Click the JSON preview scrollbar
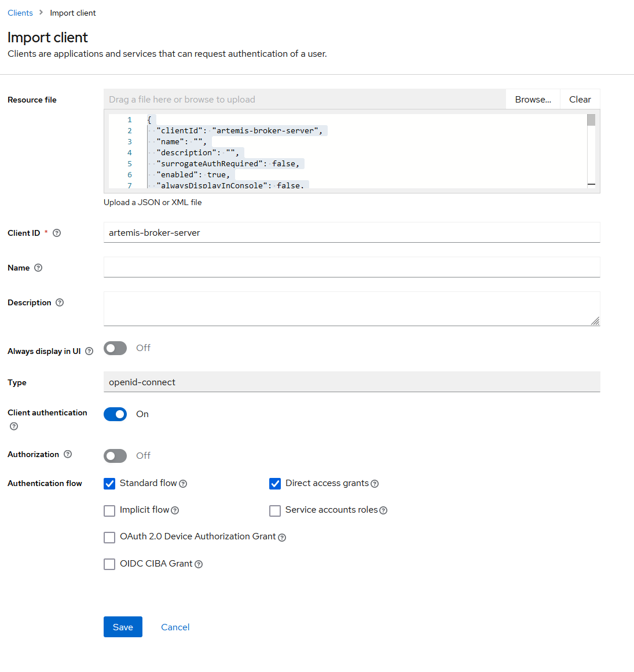 click(591, 120)
